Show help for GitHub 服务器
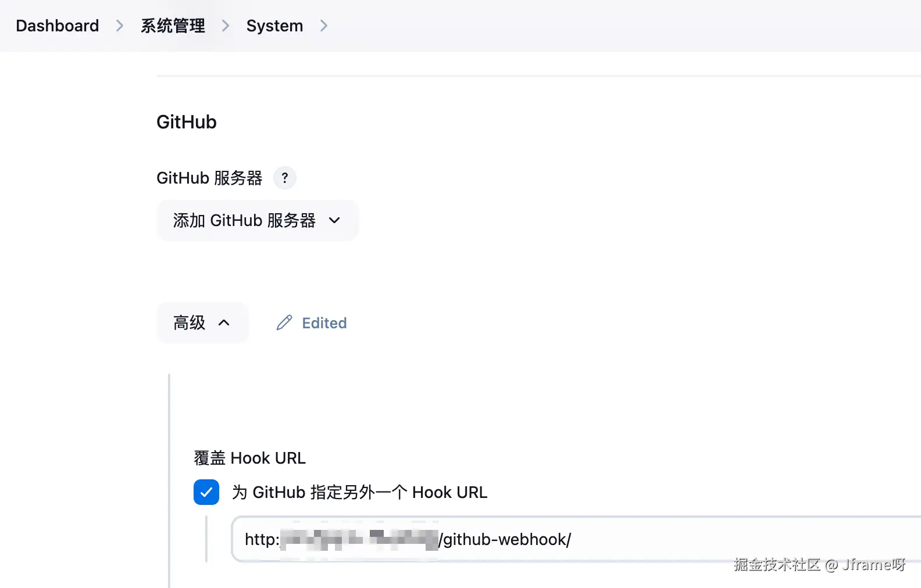Screen dimensions: 921x588 tap(285, 178)
